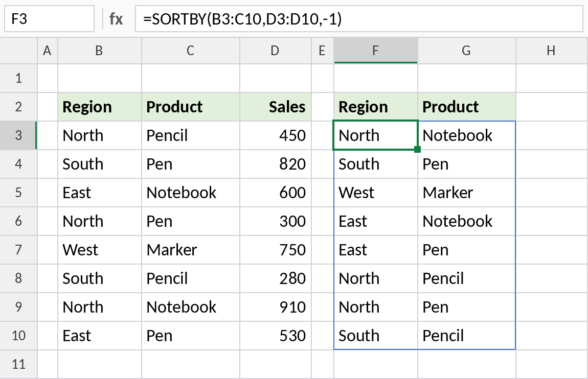
Task: Select row 3 header
Action: (x=18, y=135)
